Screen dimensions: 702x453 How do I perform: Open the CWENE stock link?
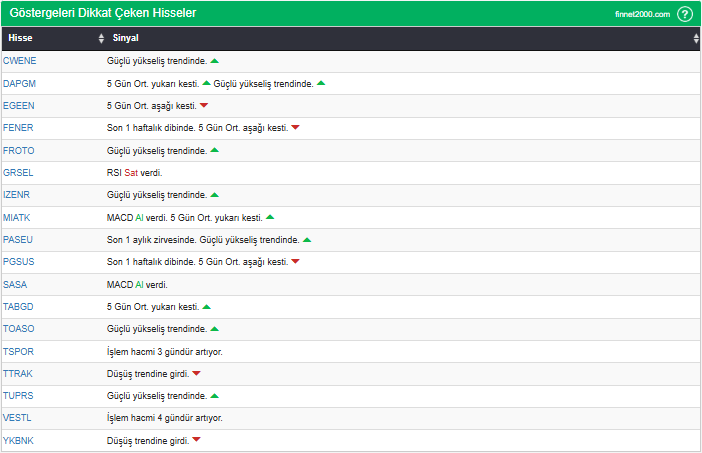20,61
